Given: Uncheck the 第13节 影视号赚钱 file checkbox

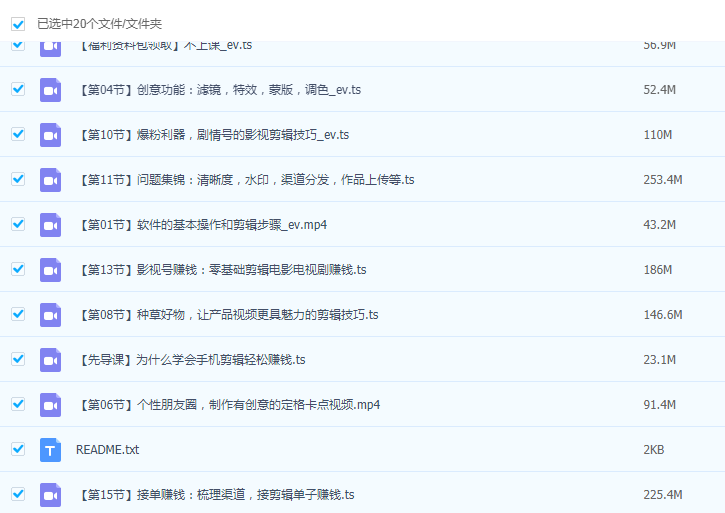Looking at the screenshot, I should (x=18, y=269).
